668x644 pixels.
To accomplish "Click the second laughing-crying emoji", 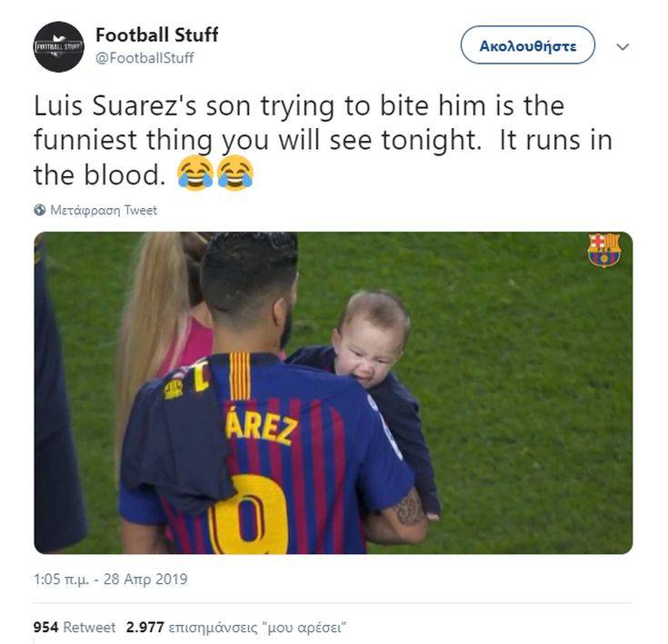I will click(234, 173).
